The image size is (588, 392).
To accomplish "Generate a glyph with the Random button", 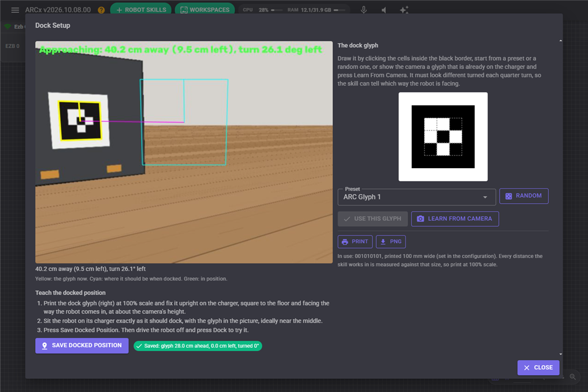I will 524,196.
